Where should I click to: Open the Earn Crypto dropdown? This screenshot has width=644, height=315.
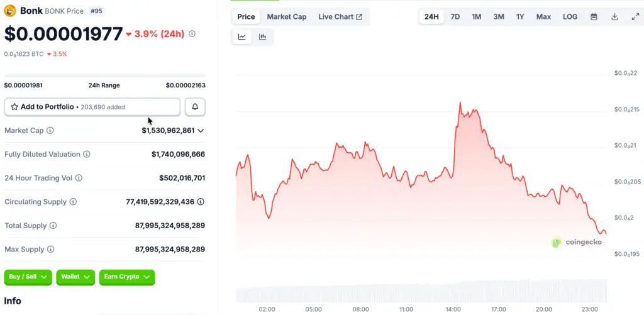126,277
